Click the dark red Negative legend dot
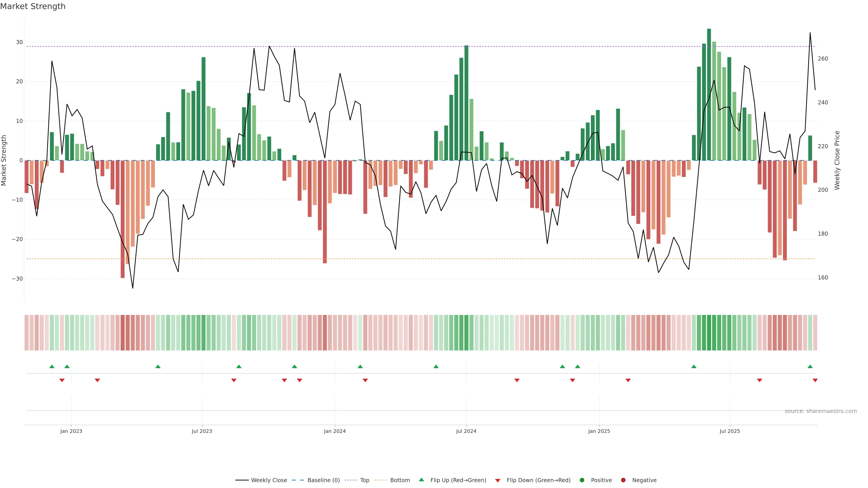This screenshot has width=868, height=488. tap(623, 480)
